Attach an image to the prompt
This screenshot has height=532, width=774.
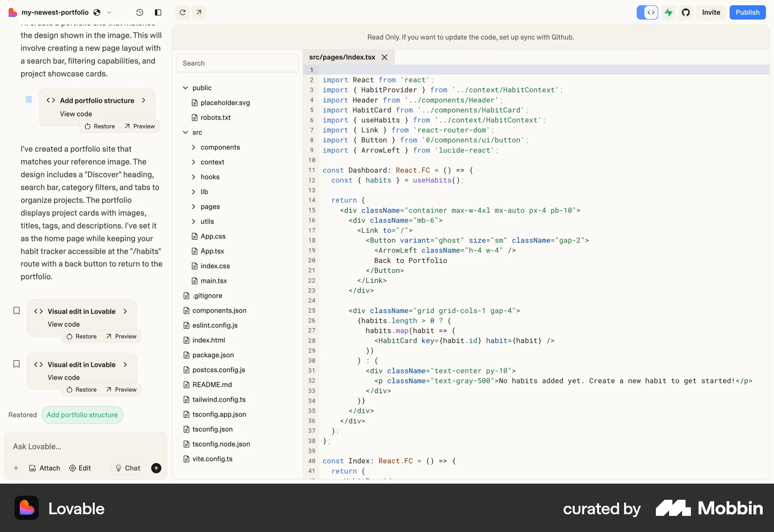(45, 468)
